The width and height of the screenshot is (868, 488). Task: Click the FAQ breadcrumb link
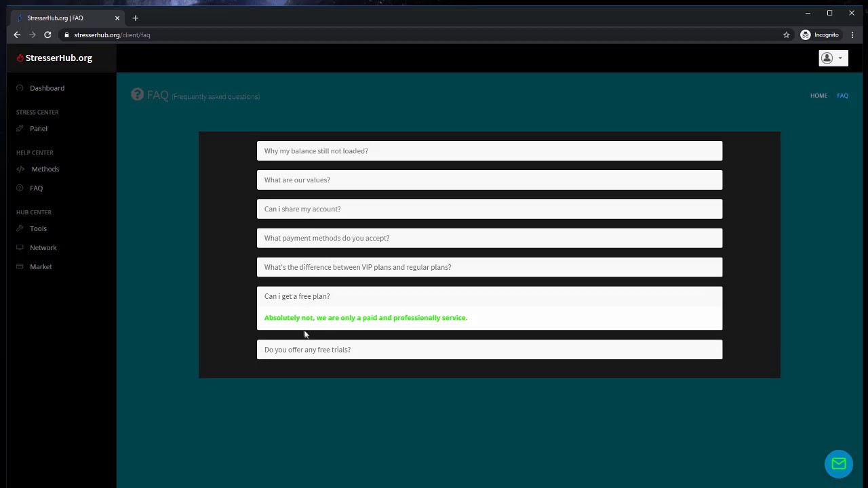[842, 96]
